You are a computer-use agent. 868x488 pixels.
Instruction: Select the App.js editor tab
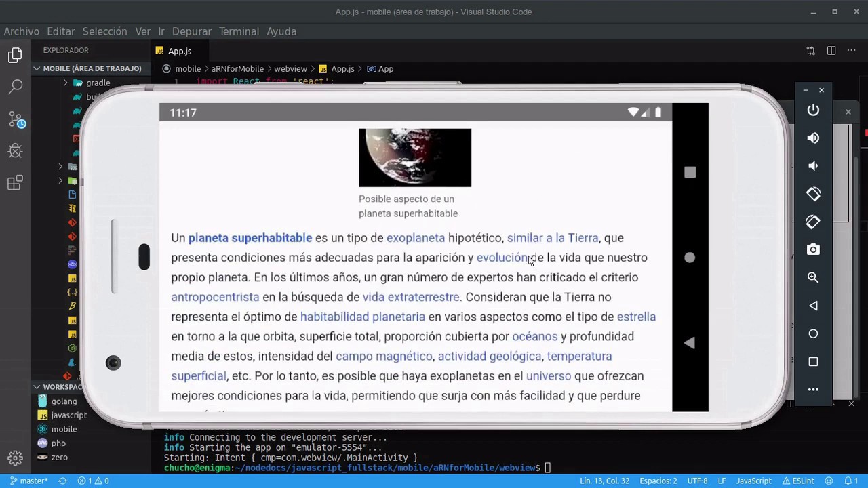[x=180, y=51]
